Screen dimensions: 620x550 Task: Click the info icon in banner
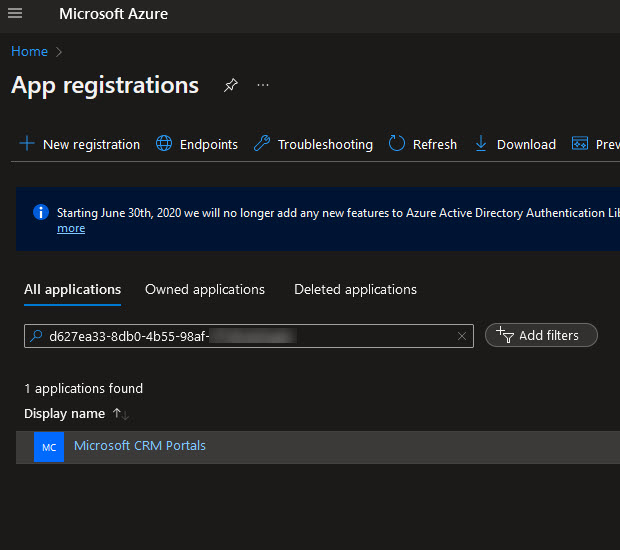click(41, 212)
